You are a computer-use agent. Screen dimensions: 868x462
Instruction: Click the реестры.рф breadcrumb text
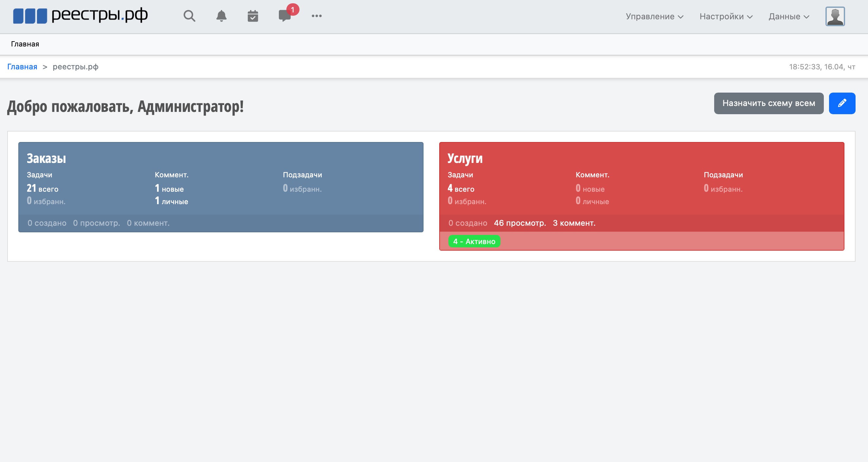pos(76,67)
